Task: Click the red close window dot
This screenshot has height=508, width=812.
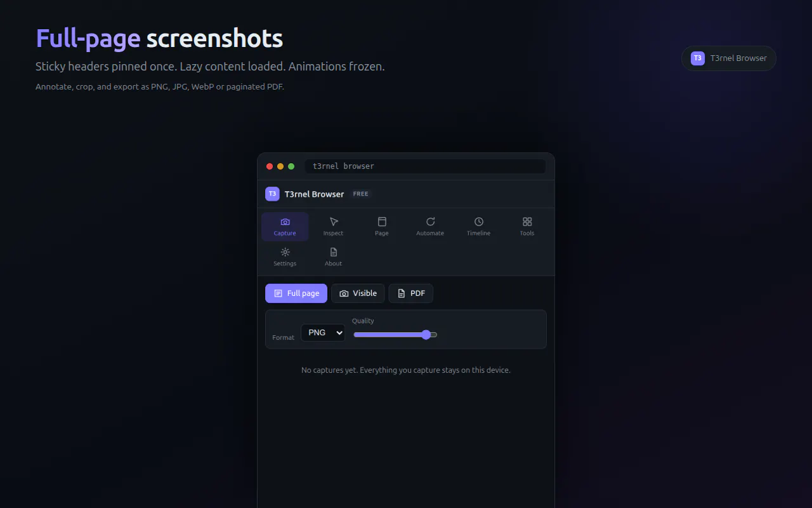Action: tap(270, 166)
